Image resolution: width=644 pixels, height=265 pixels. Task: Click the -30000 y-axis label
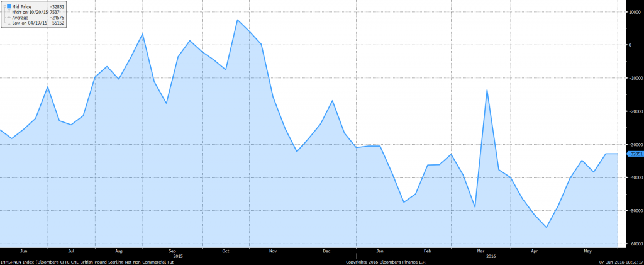click(635, 145)
